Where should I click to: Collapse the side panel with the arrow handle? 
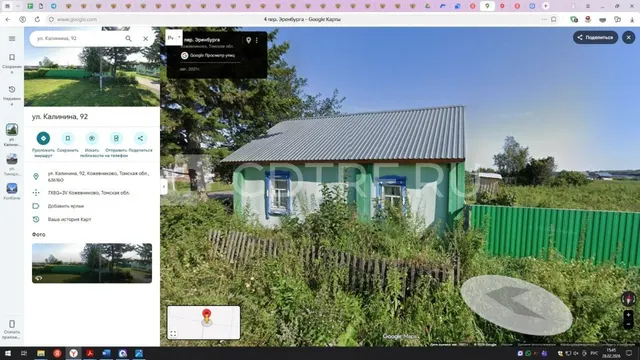pos(164,187)
